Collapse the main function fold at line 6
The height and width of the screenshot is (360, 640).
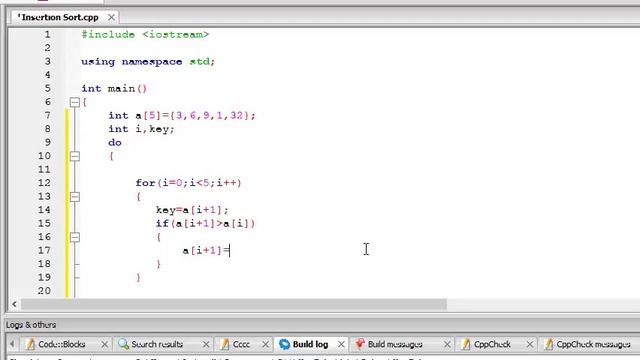pos(75,102)
